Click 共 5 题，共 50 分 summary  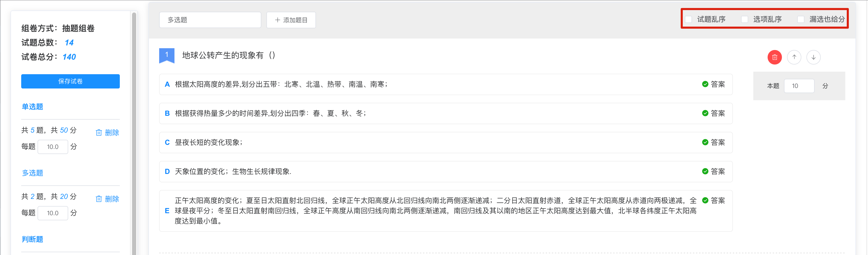coord(49,130)
